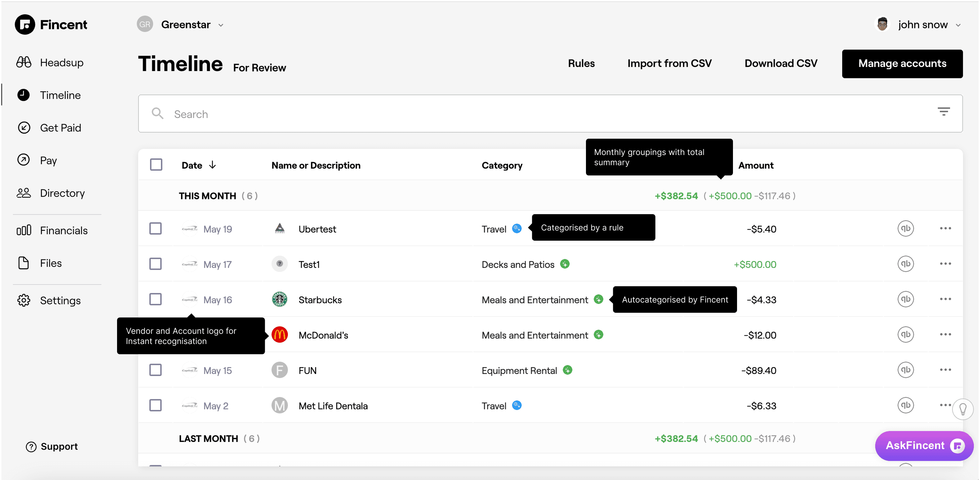Click the Manage accounts button

click(902, 64)
